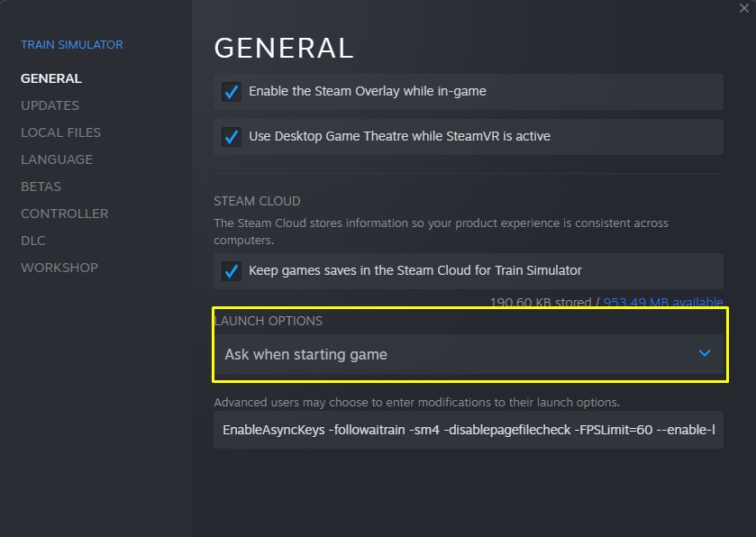Click the large GENERAL page heading
Screen dimensions: 756x537
[284, 48]
